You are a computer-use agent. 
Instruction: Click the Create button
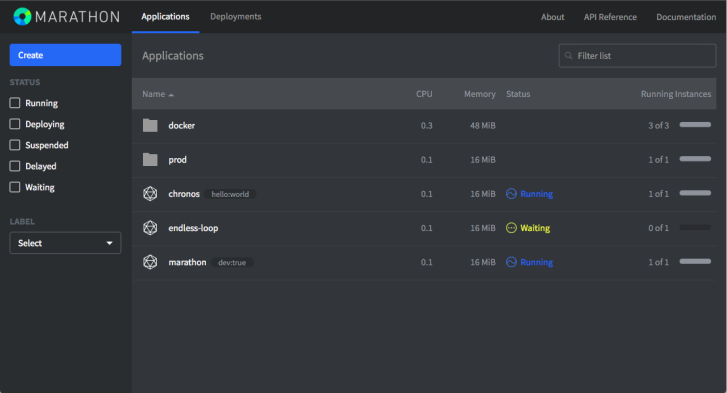point(65,55)
